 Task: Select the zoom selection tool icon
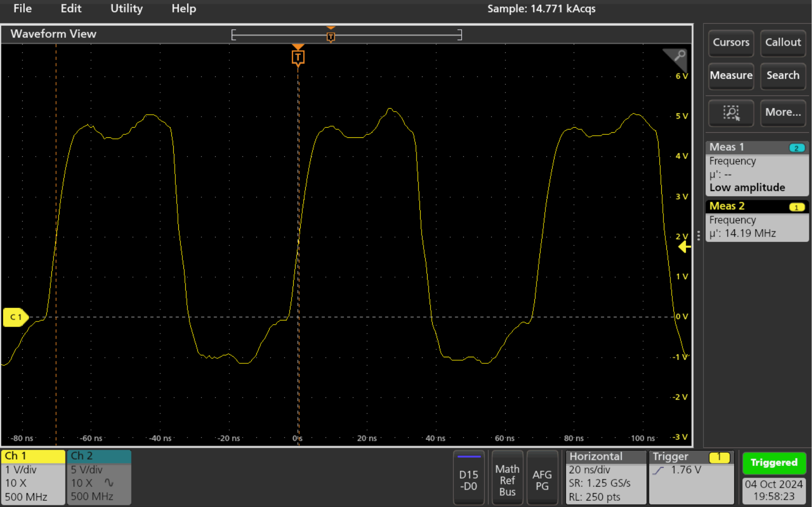731,113
